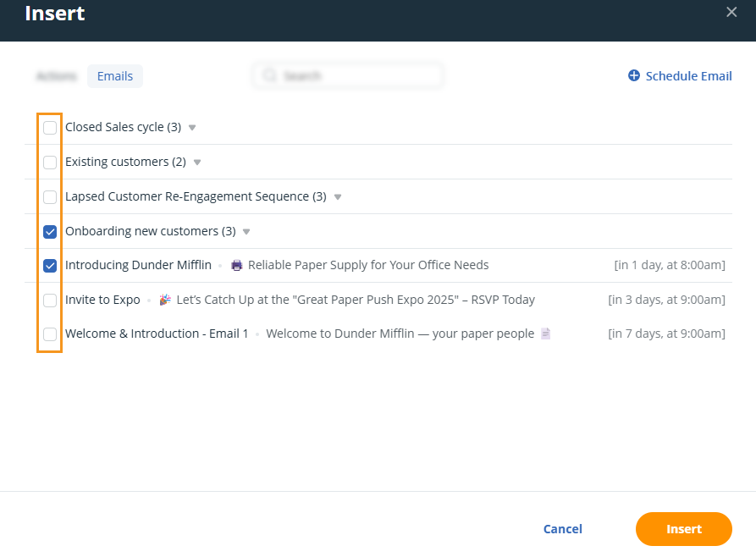Open the Schedule Email link
Image resolution: width=756 pixels, height=557 pixels.
(688, 75)
